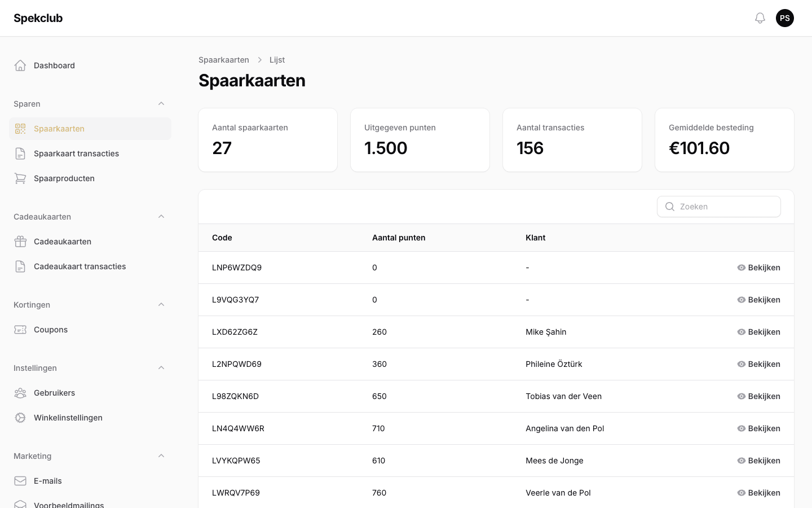Click the Winkelinstellingen gear icon
The height and width of the screenshot is (508, 812).
[20, 418]
